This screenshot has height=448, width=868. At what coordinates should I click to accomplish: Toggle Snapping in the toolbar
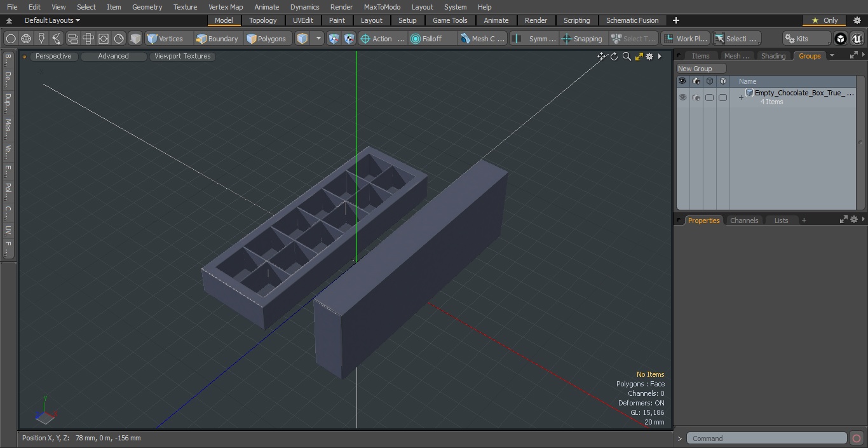581,39
